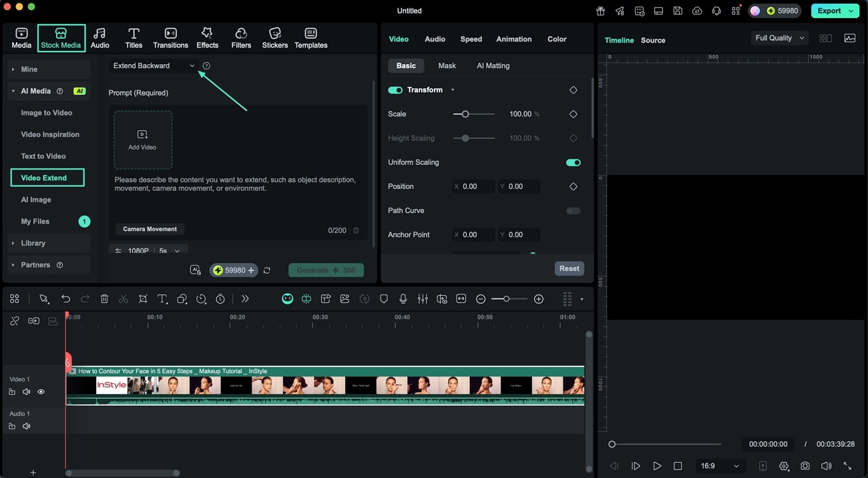Disable the Transform toggle switch
The height and width of the screenshot is (478, 868).
coord(395,90)
